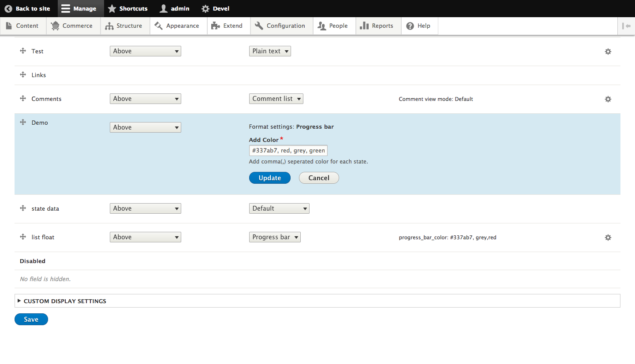Click the gear icon for list float

[x=608, y=238]
